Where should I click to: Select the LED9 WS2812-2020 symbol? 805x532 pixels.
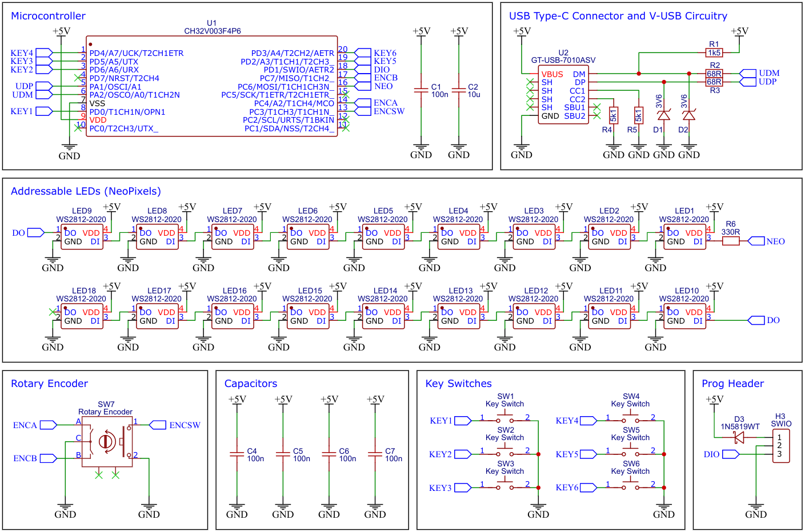click(82, 237)
